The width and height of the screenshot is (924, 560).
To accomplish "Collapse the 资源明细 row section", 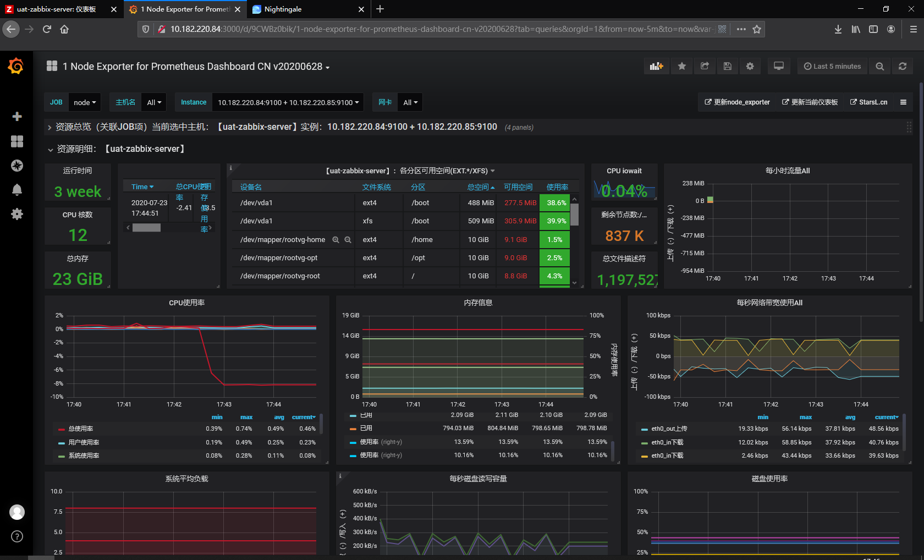I will coord(51,149).
